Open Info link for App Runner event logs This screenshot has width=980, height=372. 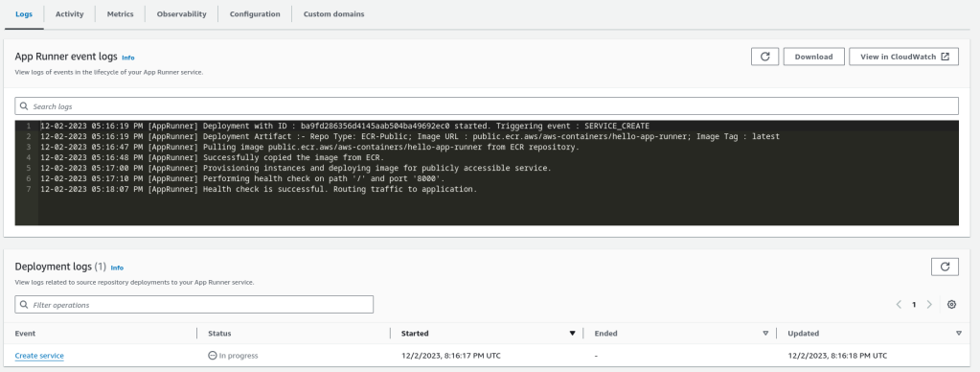[128, 58]
